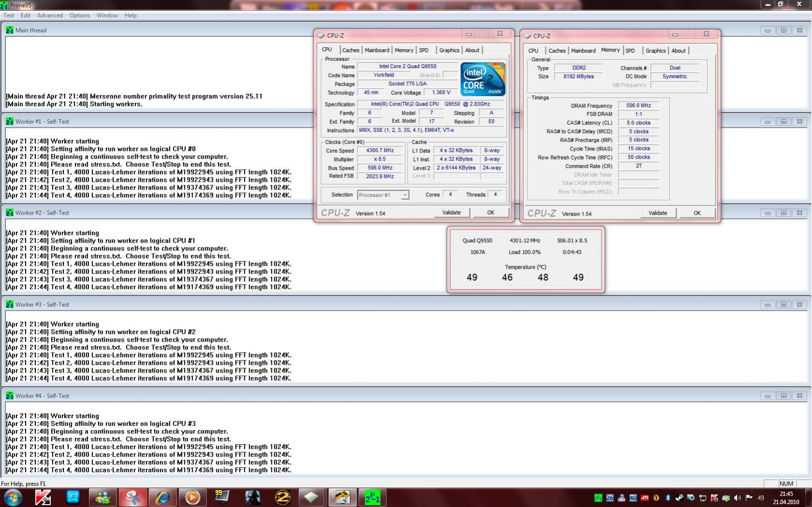
Task: Click the Core Speed value 4300.7 MHz
Action: [380, 150]
